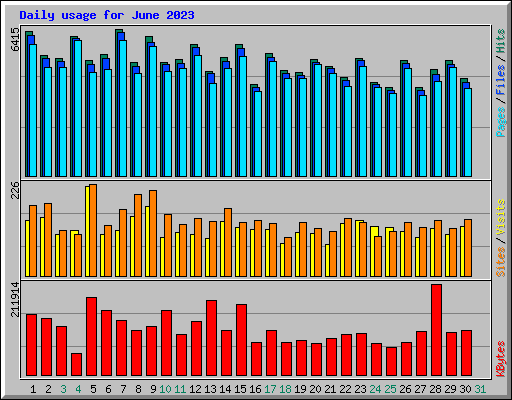512x400 pixels.
Task: Click day 12 on the date axis
Action: [x=195, y=389]
